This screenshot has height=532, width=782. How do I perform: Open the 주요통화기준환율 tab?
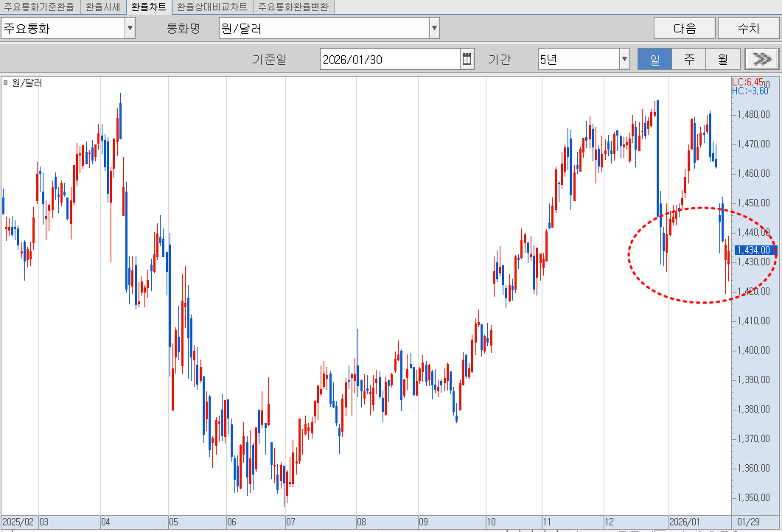point(39,7)
